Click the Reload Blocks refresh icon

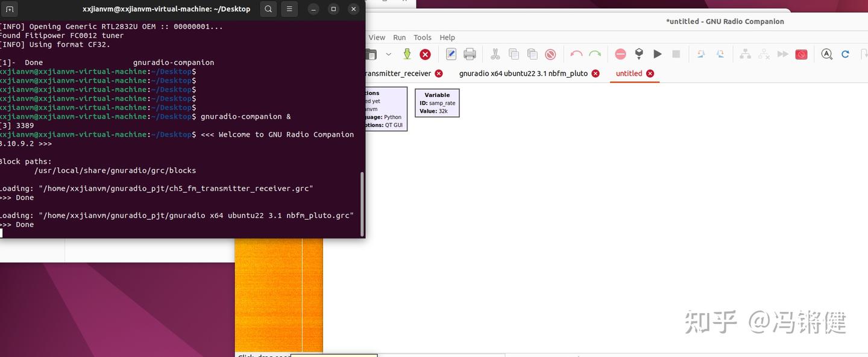pyautogui.click(x=845, y=54)
